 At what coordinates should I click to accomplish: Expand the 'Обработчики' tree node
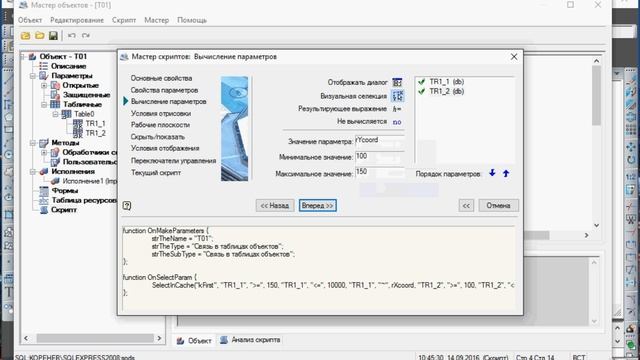pos(44,152)
